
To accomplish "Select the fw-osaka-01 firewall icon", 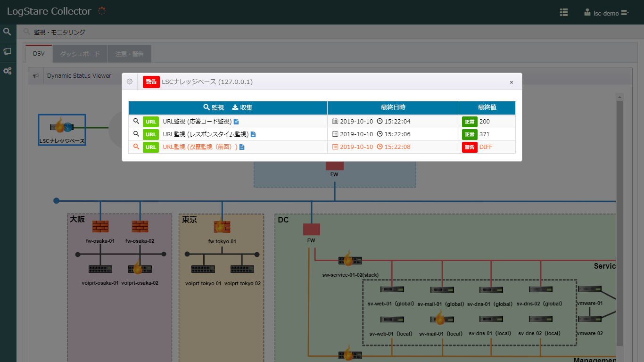I will tap(100, 227).
